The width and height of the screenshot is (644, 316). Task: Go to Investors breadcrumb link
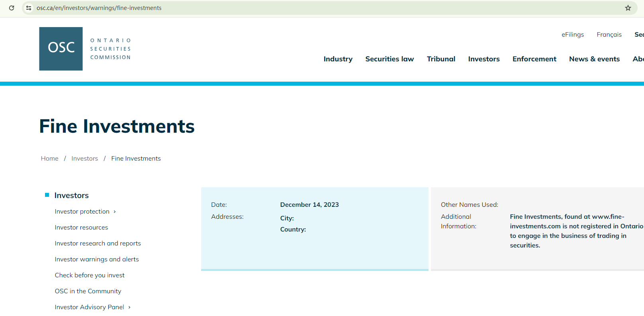pyautogui.click(x=84, y=159)
